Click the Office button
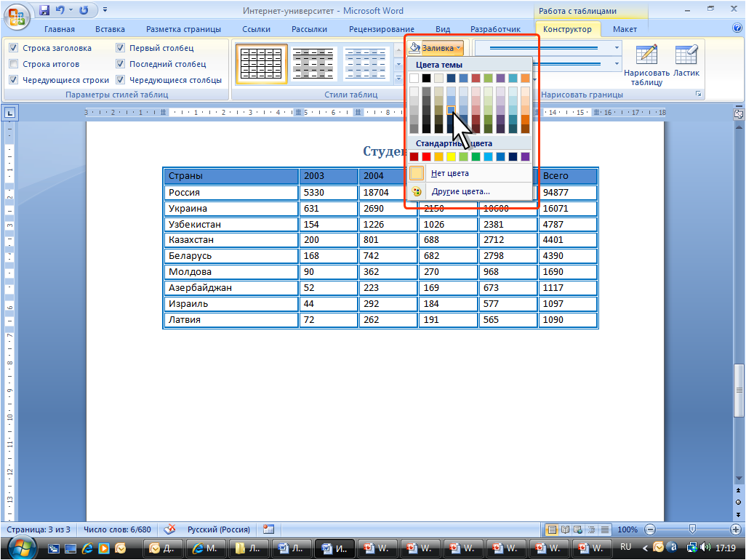This screenshot has height=560, width=746. [x=17, y=15]
